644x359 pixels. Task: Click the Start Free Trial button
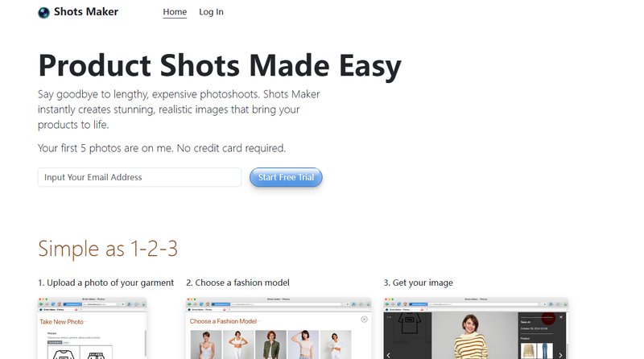pos(286,177)
